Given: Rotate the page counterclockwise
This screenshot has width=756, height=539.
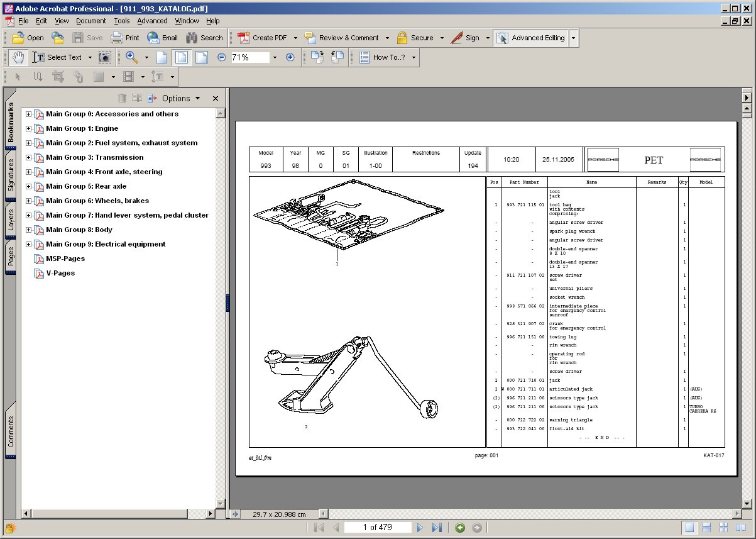Looking at the screenshot, I should [337, 57].
